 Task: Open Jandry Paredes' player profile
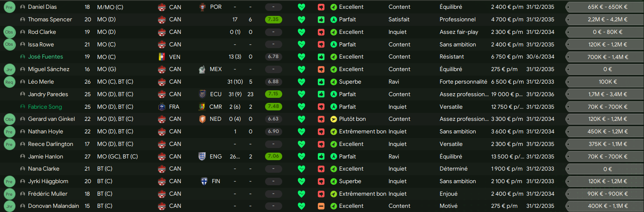[48, 95]
